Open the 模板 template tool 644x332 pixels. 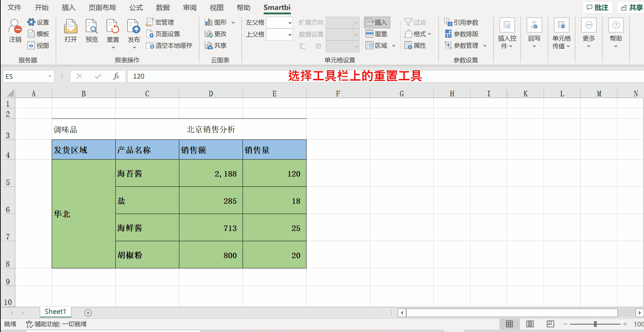(38, 34)
